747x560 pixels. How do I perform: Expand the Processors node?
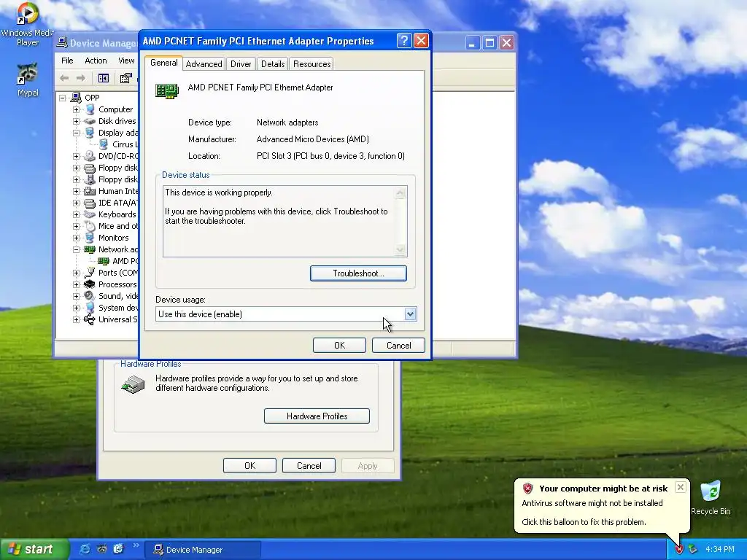coord(76,285)
